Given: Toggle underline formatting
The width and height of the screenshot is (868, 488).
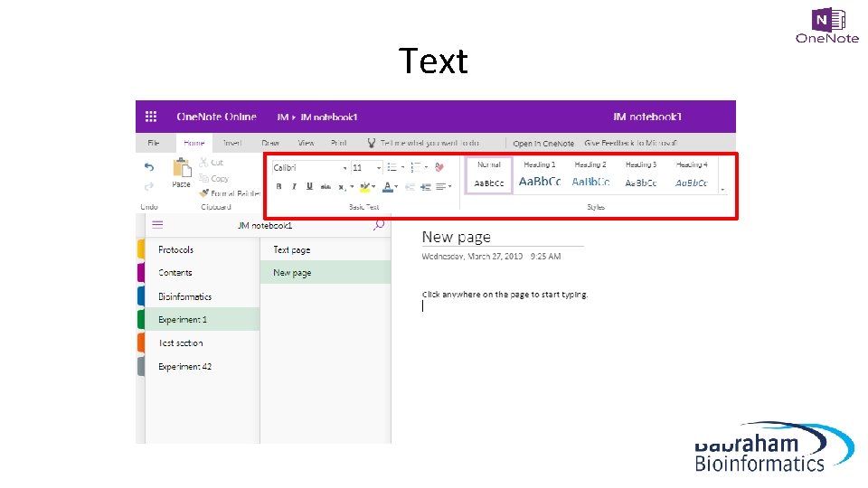Looking at the screenshot, I should [309, 186].
